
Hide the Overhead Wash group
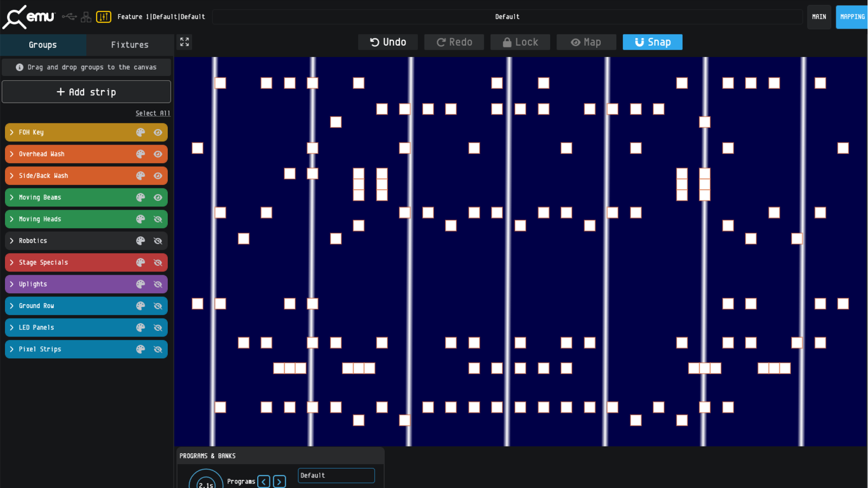[x=158, y=154]
